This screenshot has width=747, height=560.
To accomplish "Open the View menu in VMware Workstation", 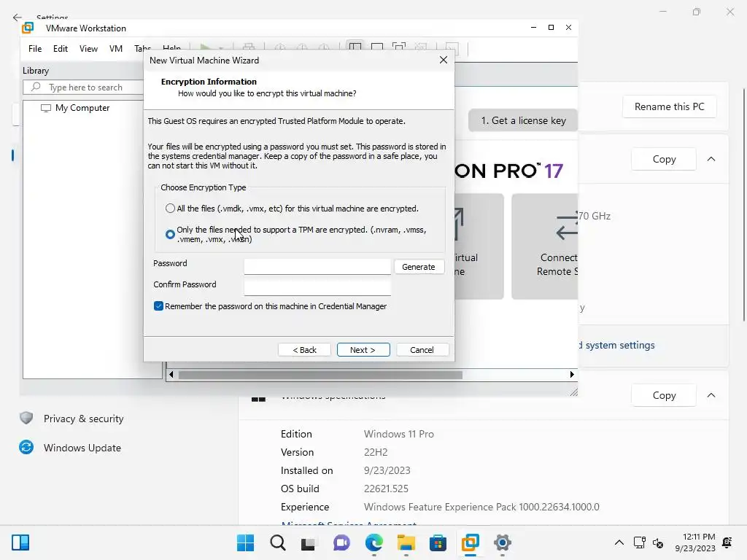I will [x=88, y=49].
